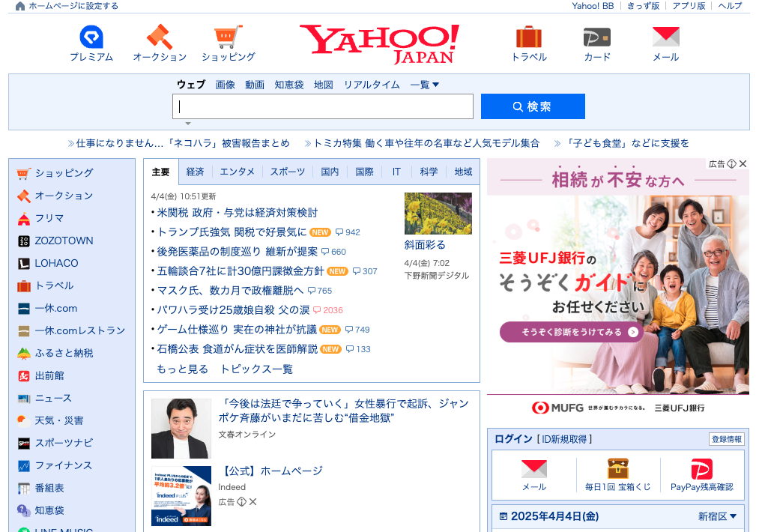
Task: Expand the arrow below the search box
Action: [188, 124]
